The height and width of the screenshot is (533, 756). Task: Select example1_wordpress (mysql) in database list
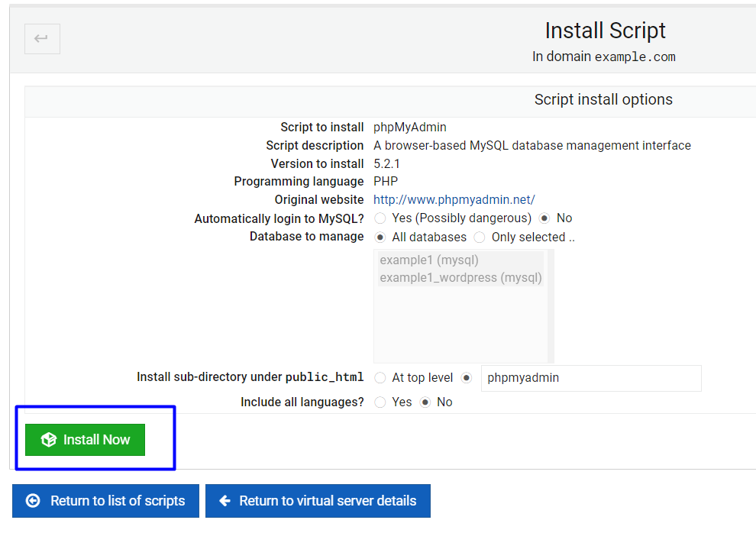pos(460,278)
